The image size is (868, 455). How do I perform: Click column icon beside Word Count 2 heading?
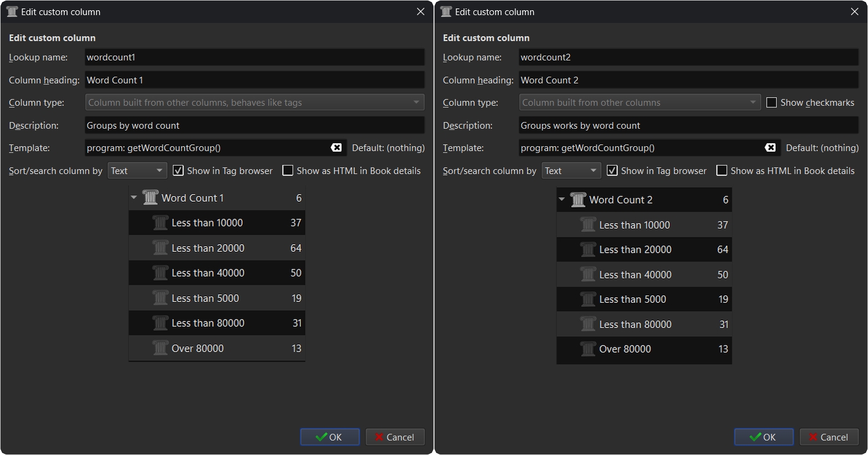pos(578,199)
